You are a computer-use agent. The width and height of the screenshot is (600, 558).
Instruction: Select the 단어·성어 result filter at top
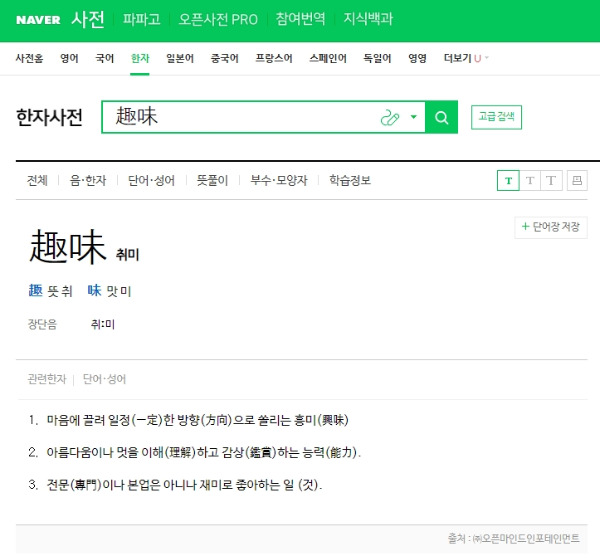coord(152,180)
